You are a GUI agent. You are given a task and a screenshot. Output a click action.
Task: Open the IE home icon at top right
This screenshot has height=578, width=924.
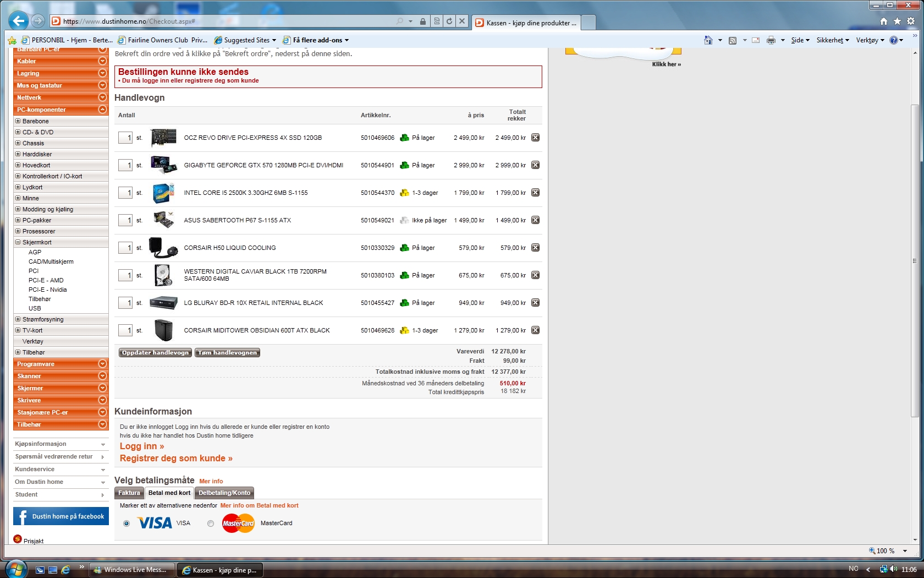(884, 21)
